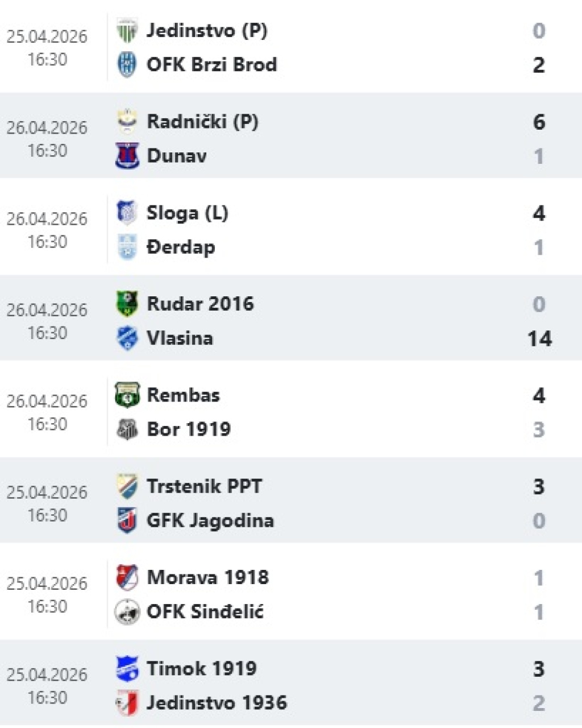Click the Dunav team logo

click(x=126, y=156)
